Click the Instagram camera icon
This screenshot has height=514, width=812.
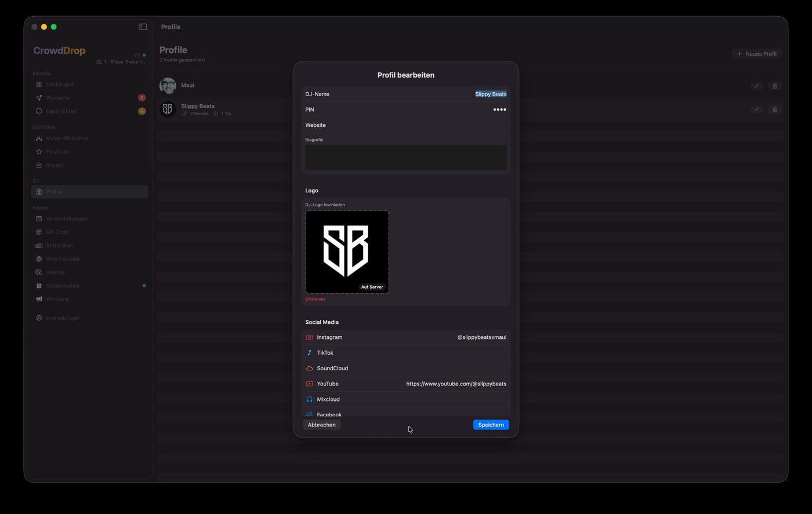click(309, 337)
